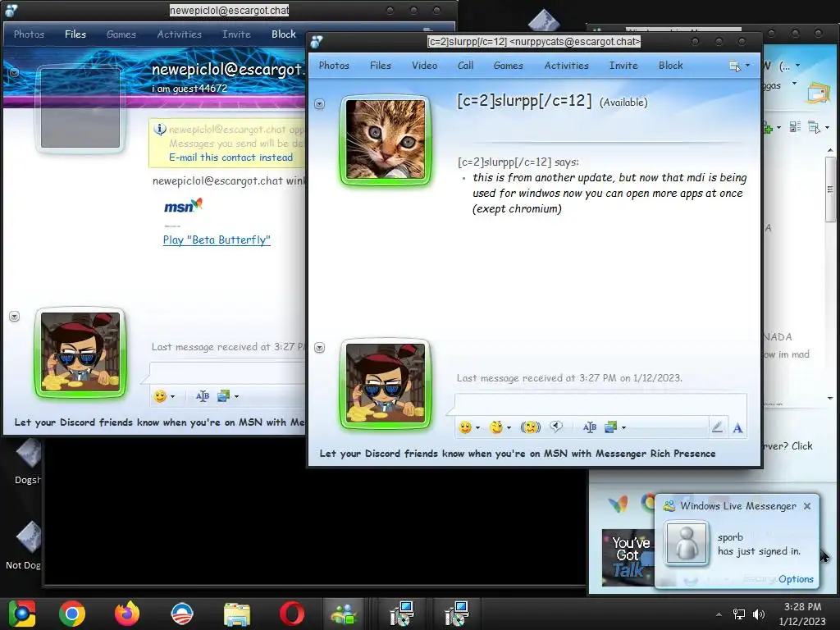Switch to handwriting mode in slurpp chat

(717, 427)
